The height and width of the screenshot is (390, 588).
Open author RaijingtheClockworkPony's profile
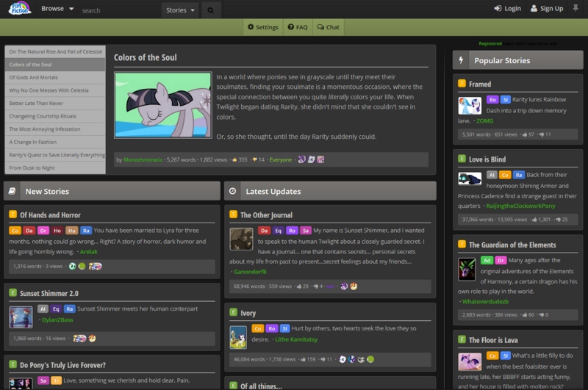point(520,206)
